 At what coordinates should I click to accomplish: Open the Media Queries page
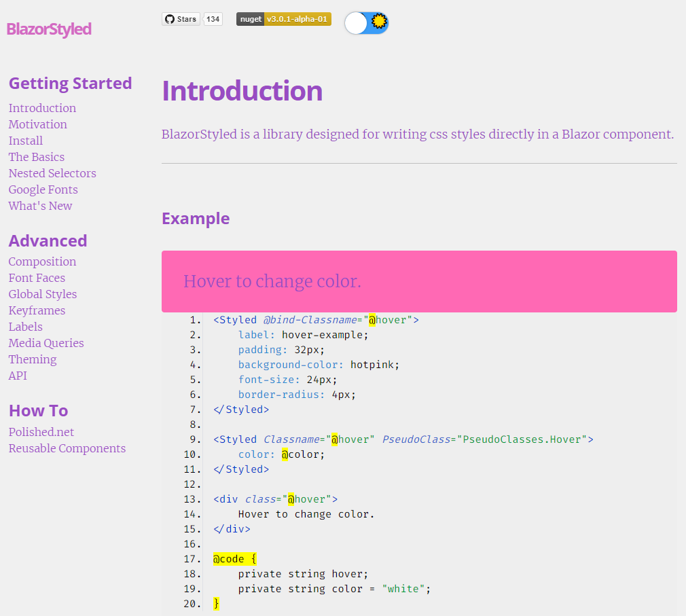(46, 343)
